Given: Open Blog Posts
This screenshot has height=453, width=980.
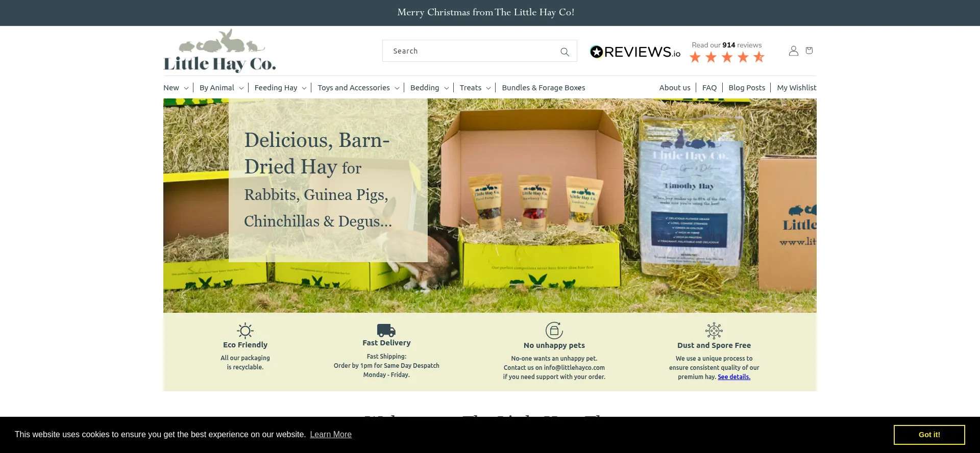Looking at the screenshot, I should pyautogui.click(x=747, y=88).
